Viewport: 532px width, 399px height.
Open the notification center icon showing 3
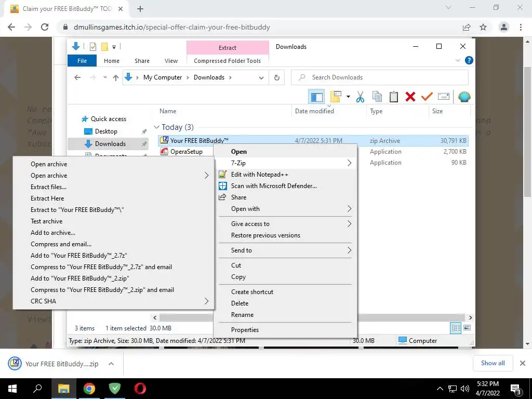point(515,389)
